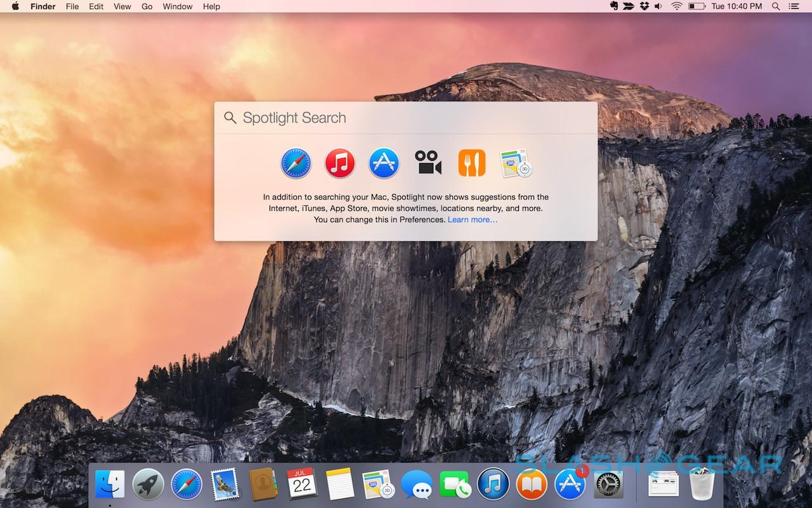Screen dimensions: 812x508
Task: Open FaceTime from the Dock
Action: 454,486
